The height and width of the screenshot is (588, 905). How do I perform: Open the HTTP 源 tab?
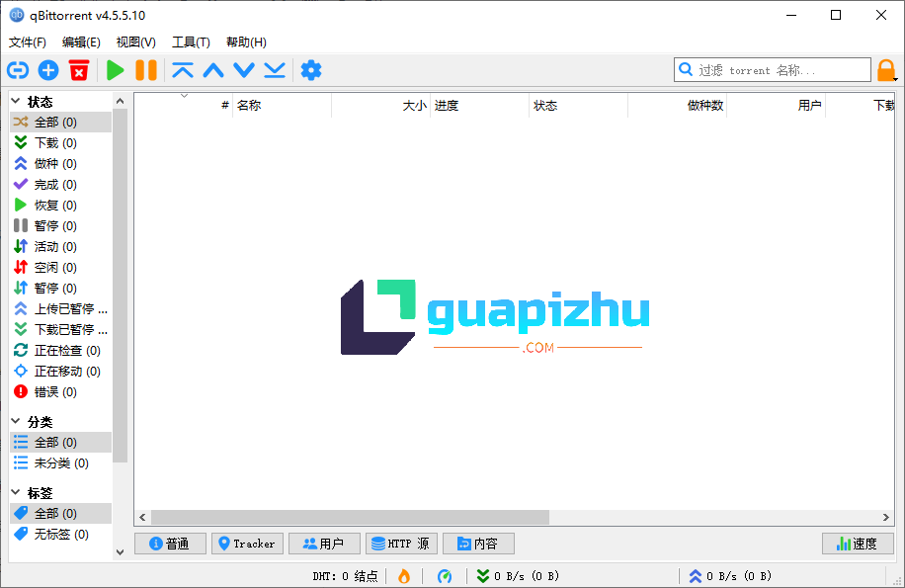point(402,544)
